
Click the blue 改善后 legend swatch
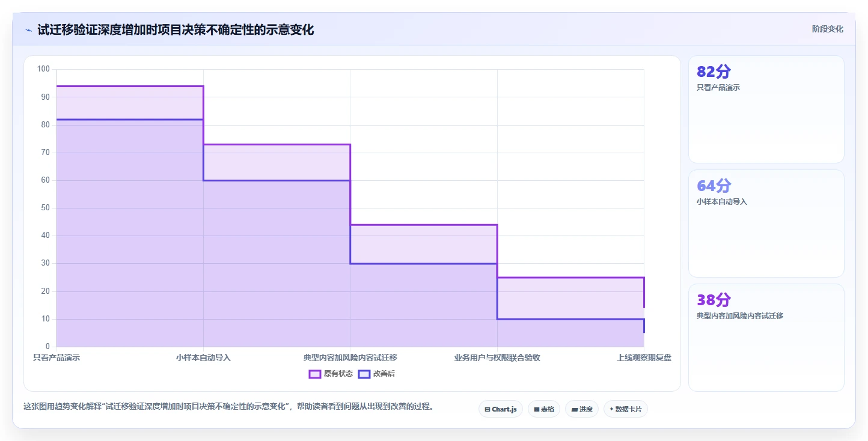pyautogui.click(x=364, y=374)
